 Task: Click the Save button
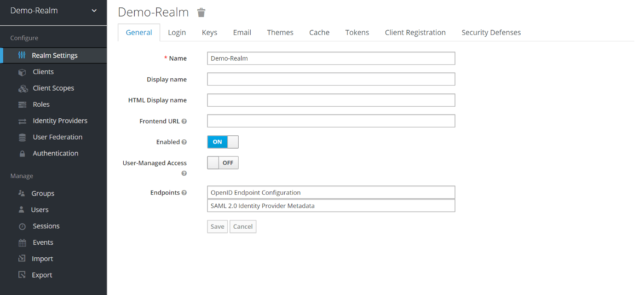pos(218,226)
